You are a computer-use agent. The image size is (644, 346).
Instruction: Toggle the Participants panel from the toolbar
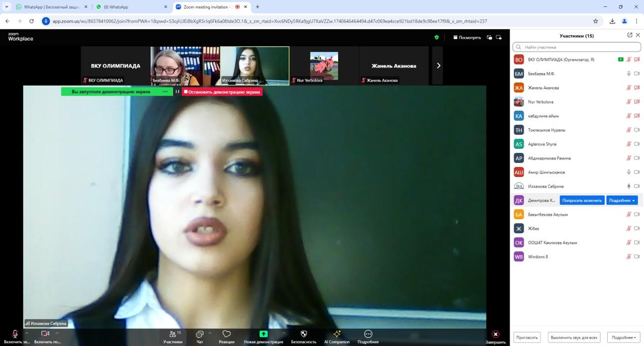[173, 334]
